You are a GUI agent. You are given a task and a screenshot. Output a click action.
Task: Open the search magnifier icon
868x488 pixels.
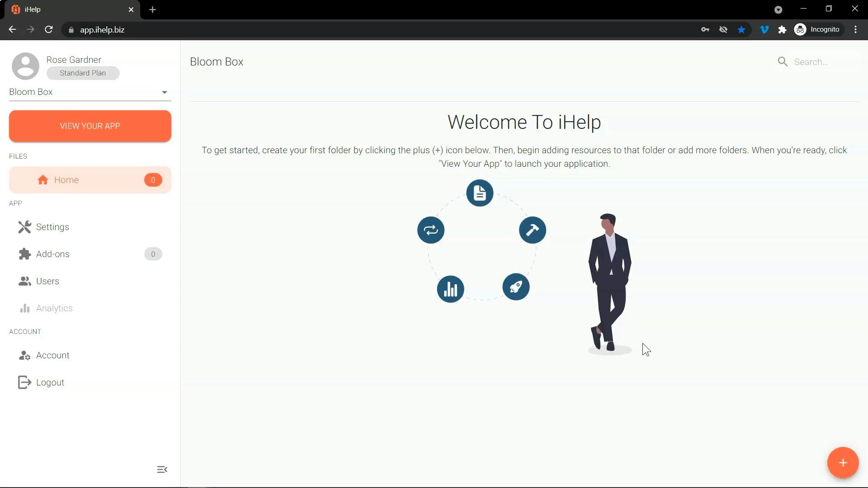pyautogui.click(x=783, y=61)
